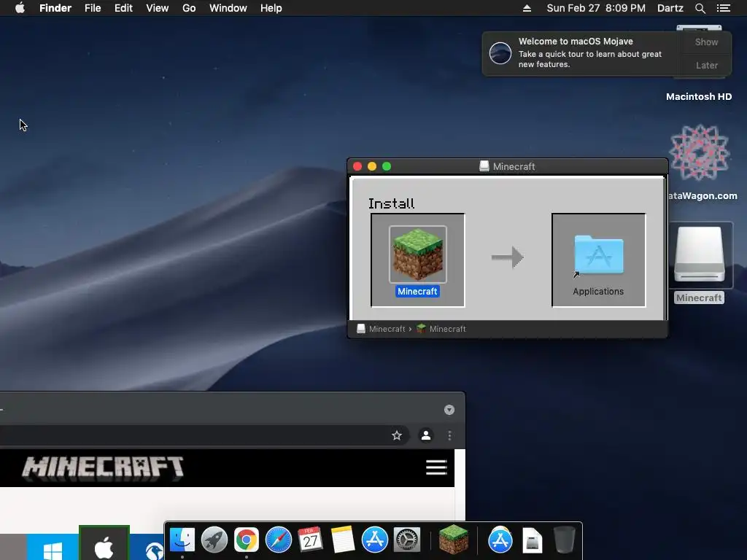Click the eject icon in menu bar
The width and height of the screenshot is (747, 560).
(x=527, y=8)
